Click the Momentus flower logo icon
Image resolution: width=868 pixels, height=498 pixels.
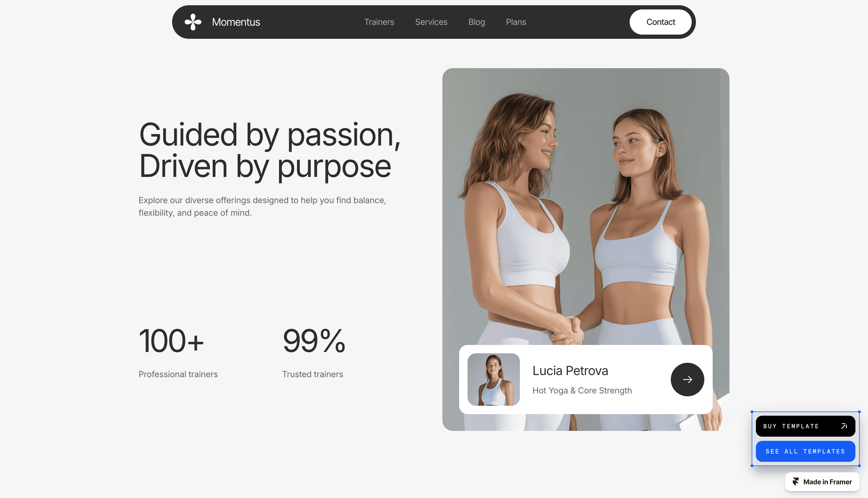193,22
